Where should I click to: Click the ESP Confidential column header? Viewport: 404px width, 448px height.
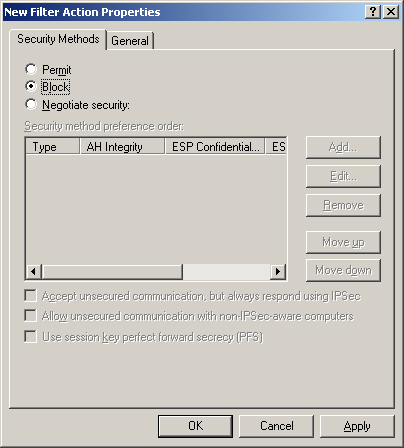(215, 147)
